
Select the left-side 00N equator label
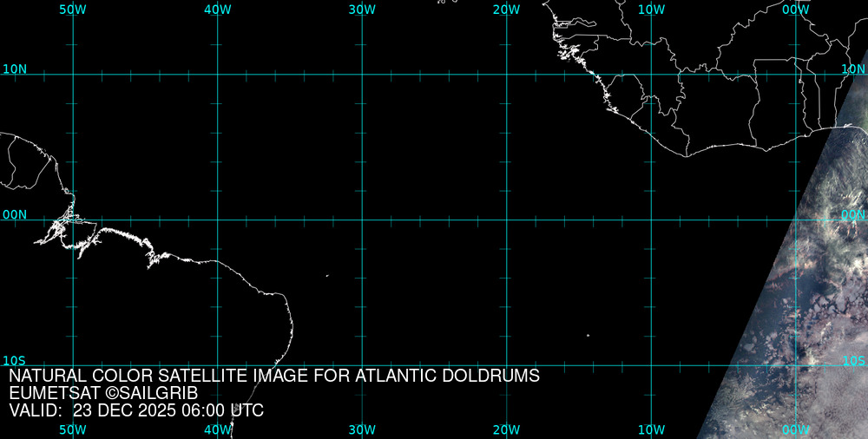click(14, 214)
